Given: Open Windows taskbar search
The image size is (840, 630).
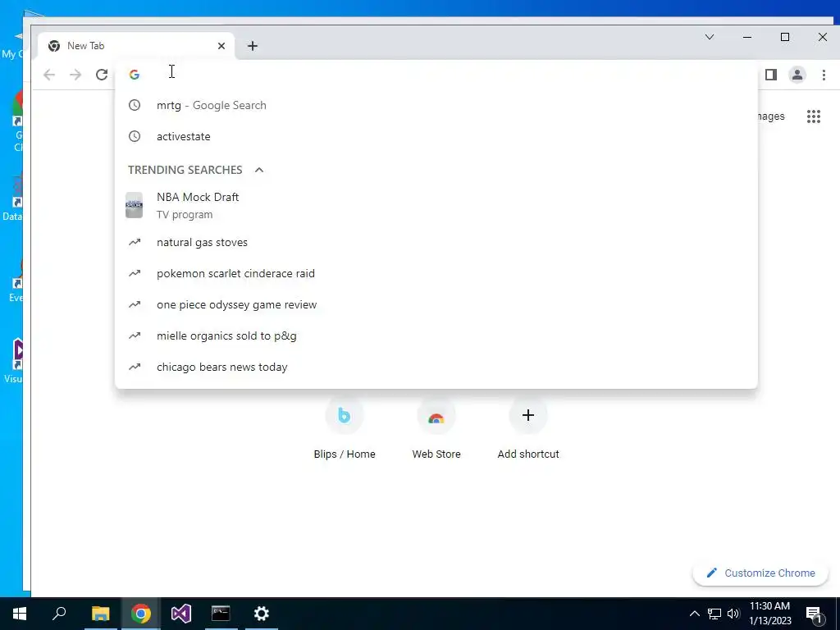Looking at the screenshot, I should click(59, 614).
